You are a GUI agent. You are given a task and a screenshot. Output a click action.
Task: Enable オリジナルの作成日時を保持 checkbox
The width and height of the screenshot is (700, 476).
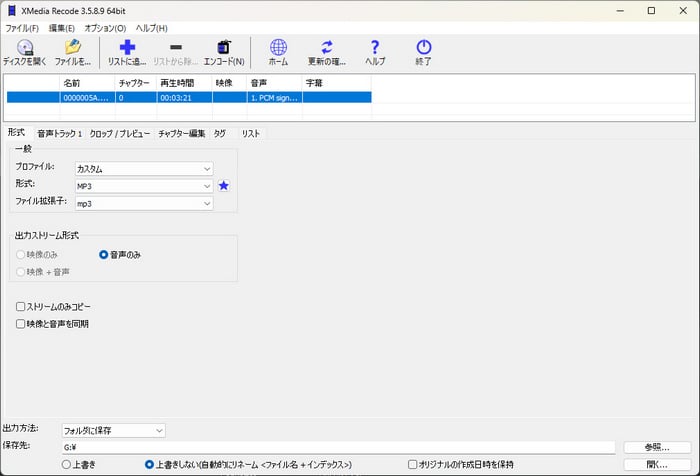click(x=412, y=464)
